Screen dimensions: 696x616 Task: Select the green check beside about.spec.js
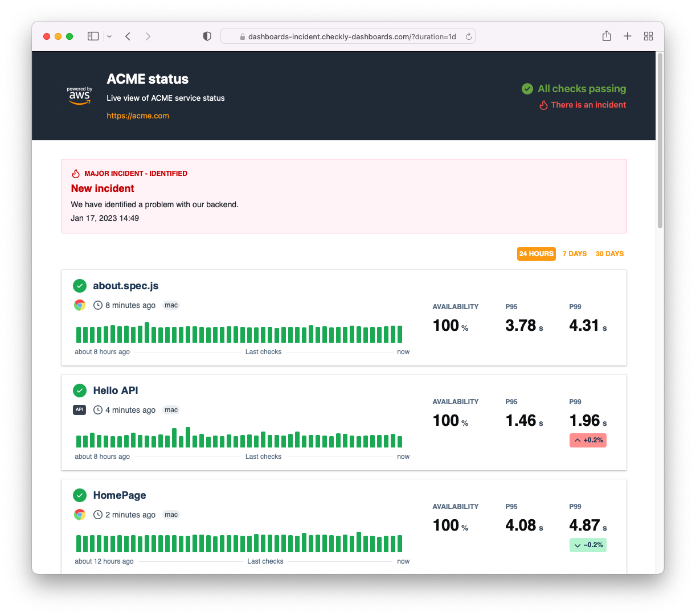[80, 285]
